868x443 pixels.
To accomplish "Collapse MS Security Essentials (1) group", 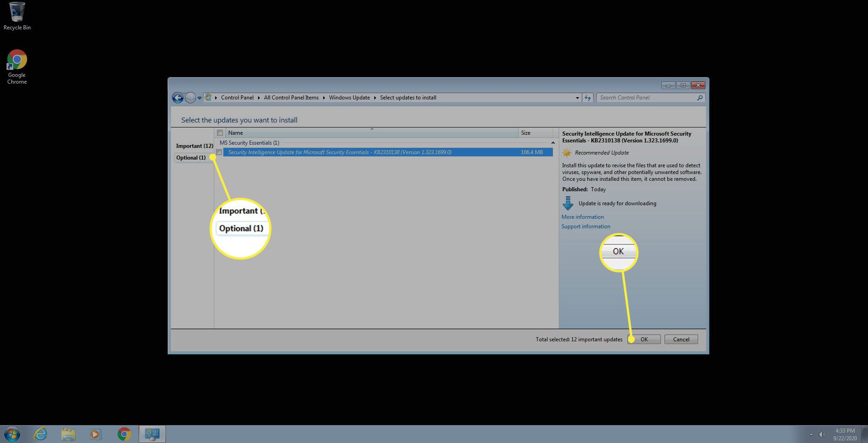I will (553, 143).
